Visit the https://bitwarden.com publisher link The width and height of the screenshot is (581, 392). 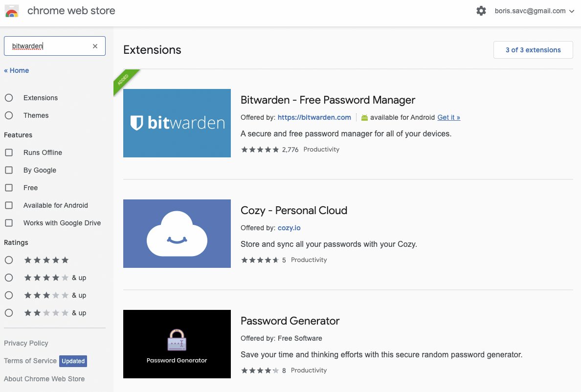click(314, 117)
